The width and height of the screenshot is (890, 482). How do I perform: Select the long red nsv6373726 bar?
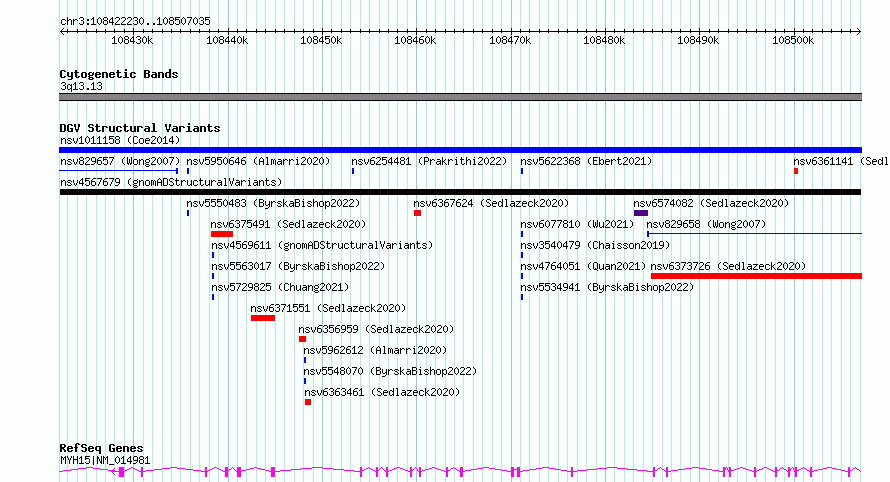click(x=757, y=276)
